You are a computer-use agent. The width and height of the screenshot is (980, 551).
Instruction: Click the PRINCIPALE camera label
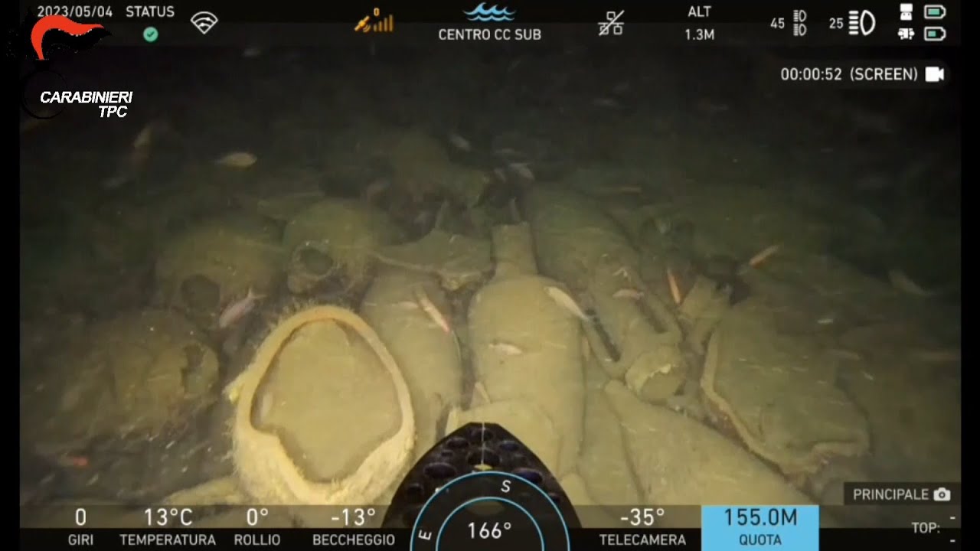[x=891, y=494]
